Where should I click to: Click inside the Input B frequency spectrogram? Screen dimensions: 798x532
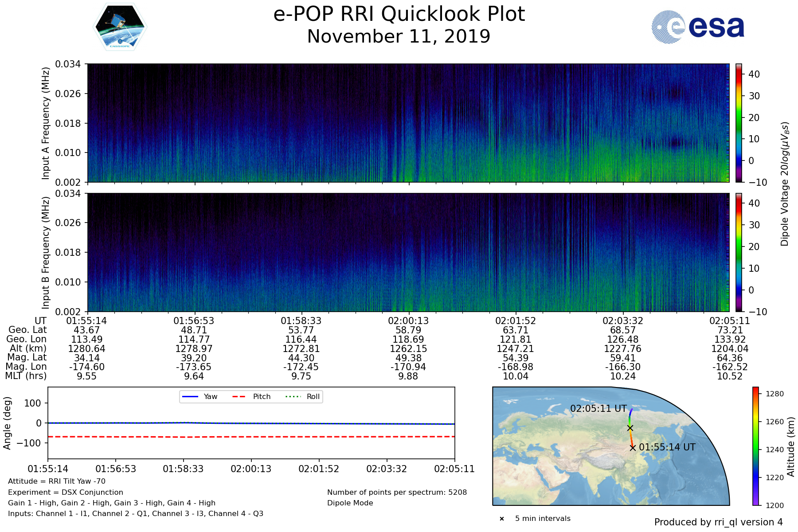pos(408,252)
